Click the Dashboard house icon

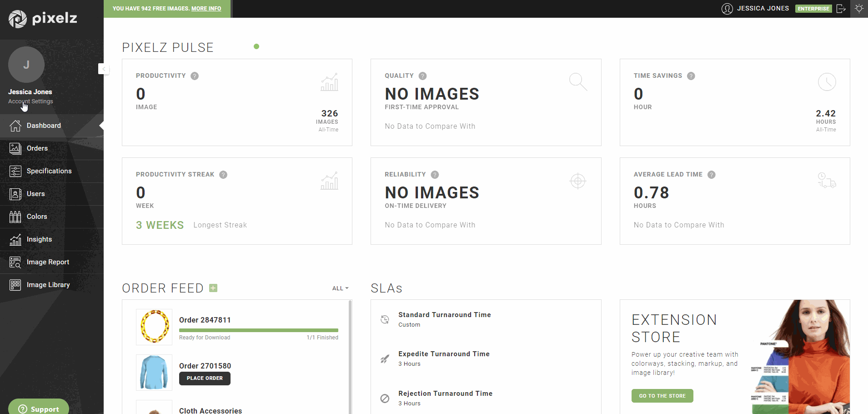click(x=15, y=126)
